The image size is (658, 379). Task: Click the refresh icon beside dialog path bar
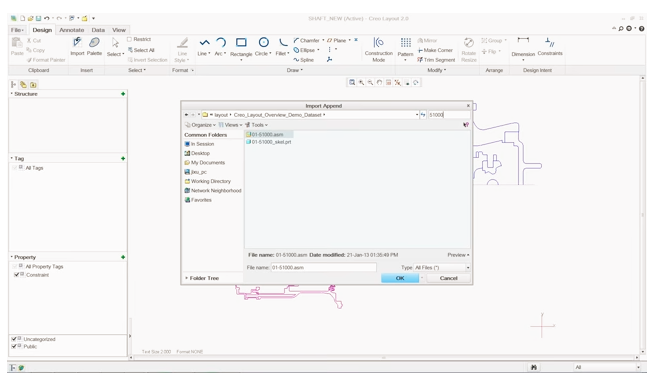(423, 115)
